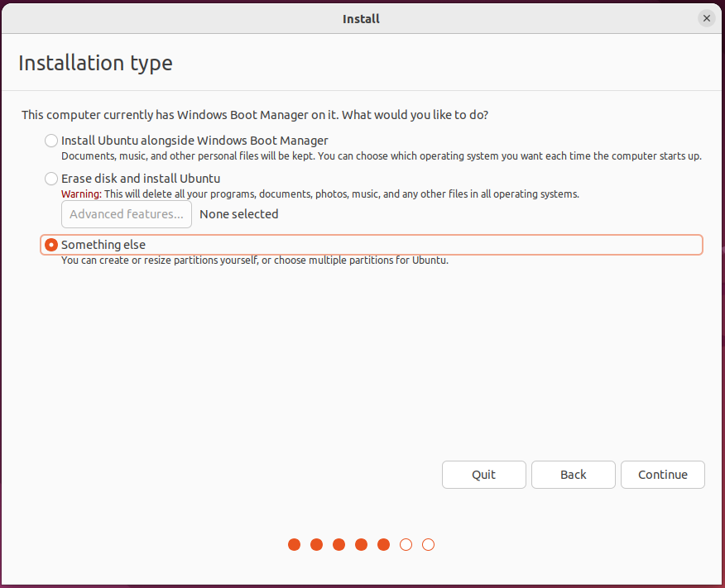This screenshot has width=725, height=588.
Task: Click Continue to proceed with installation
Action: [x=663, y=475]
